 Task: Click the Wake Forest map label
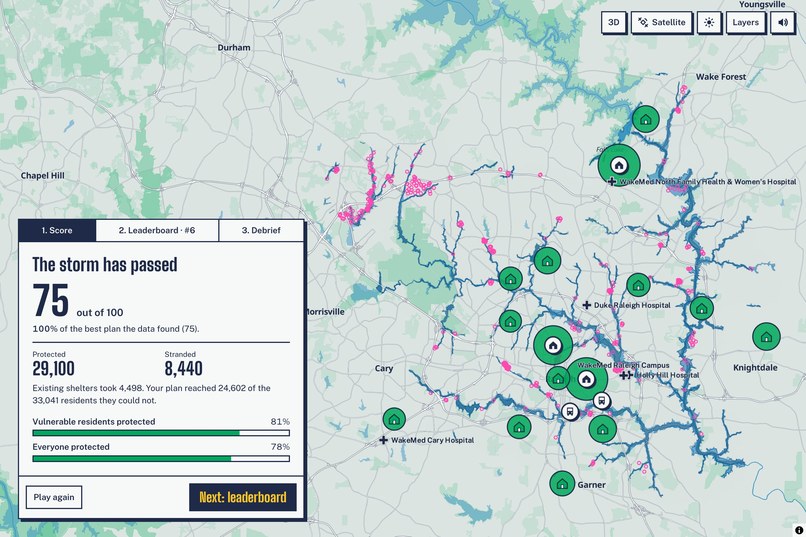(x=721, y=77)
